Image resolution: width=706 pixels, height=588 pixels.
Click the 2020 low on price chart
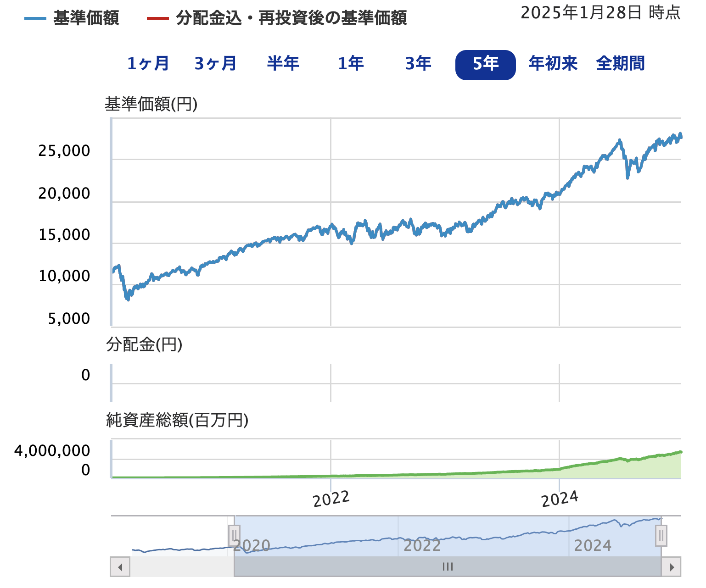[x=128, y=298]
